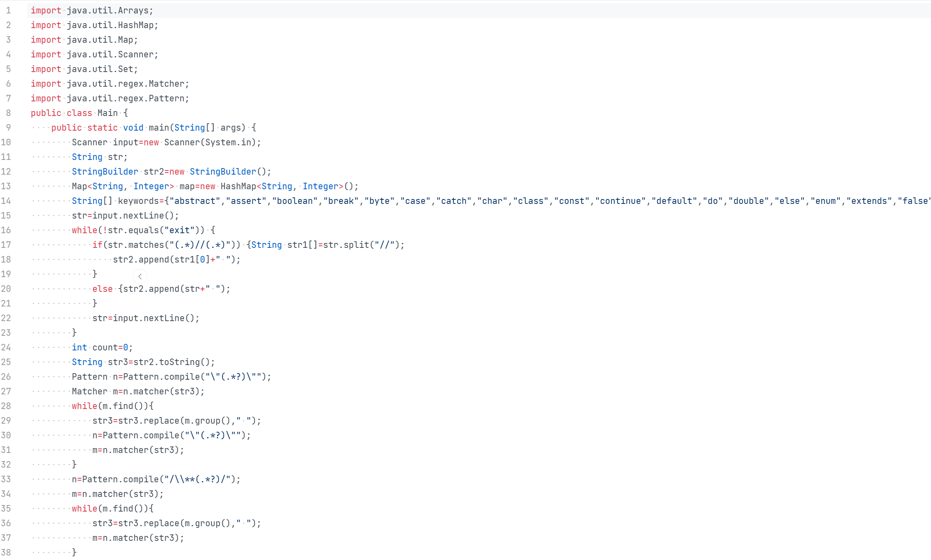Click the "exit" string literal

coord(179,230)
